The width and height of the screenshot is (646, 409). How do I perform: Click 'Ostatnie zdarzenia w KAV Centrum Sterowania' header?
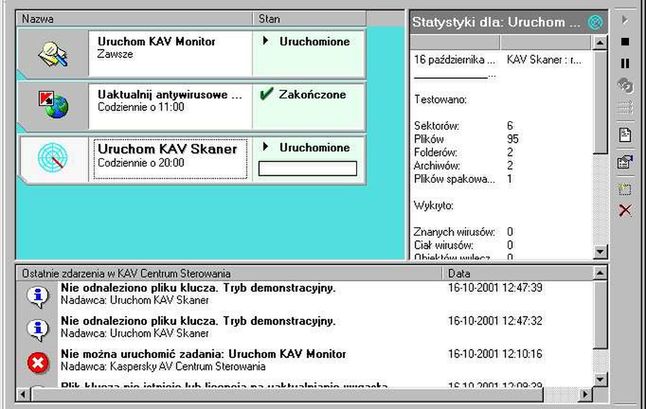click(x=229, y=273)
